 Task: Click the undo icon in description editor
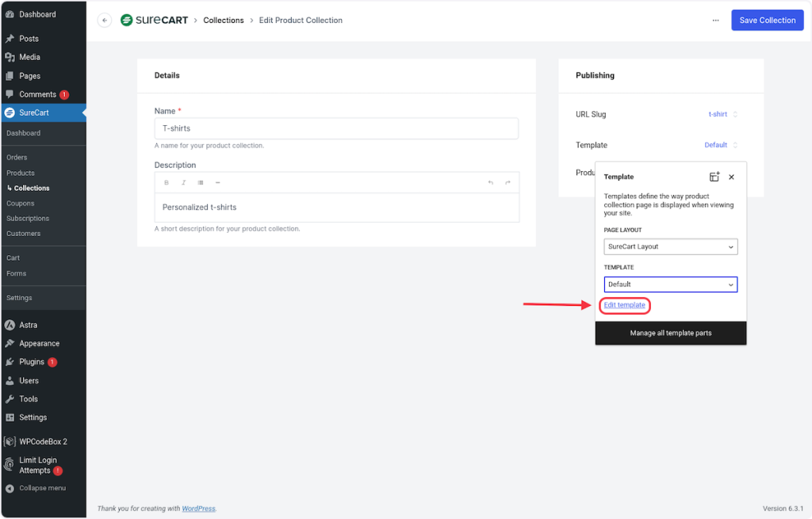[x=490, y=183]
